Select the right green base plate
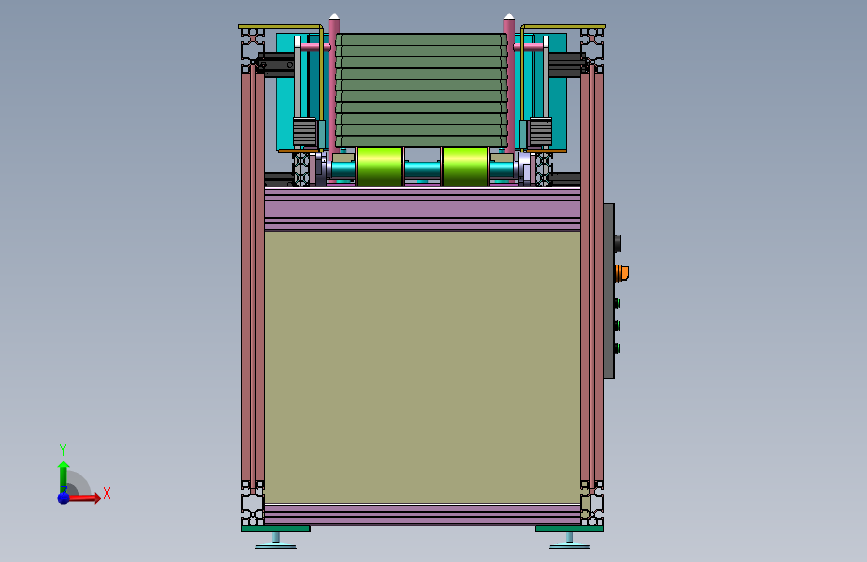867x562 pixels. (x=569, y=528)
